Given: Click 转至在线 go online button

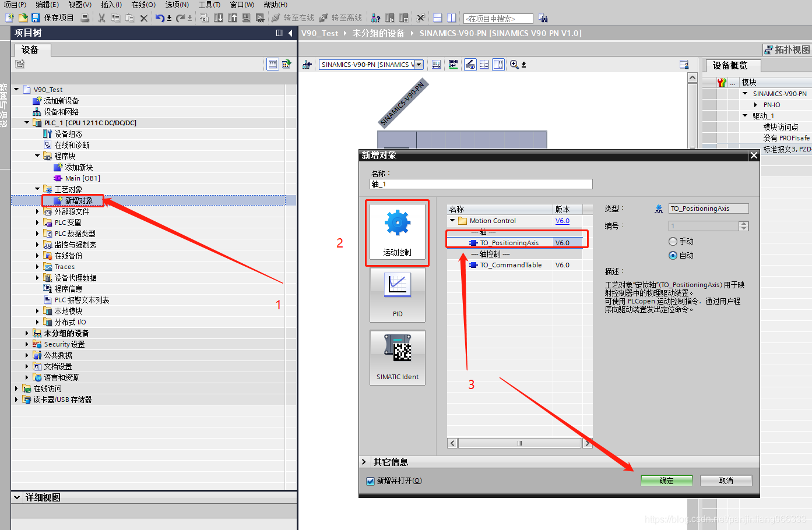Looking at the screenshot, I should point(293,17).
